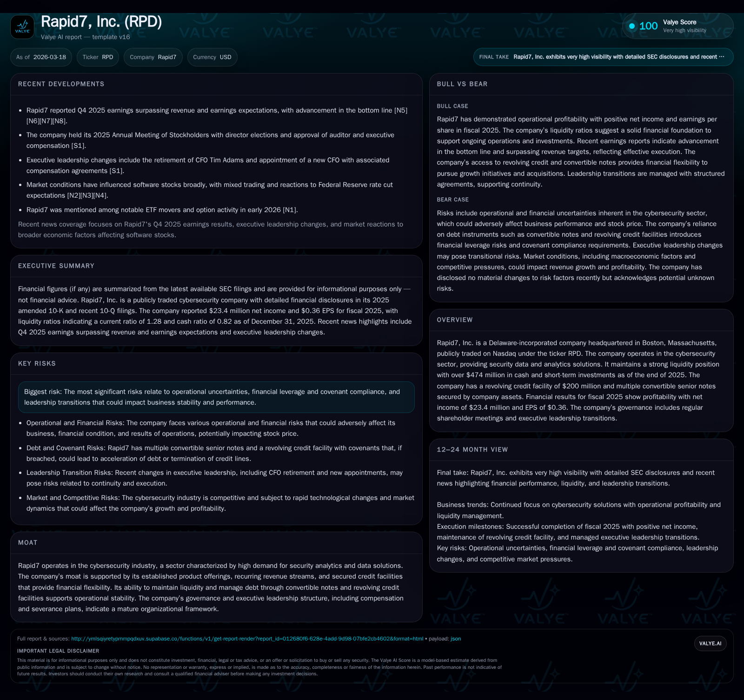Click the VALYE.AI button in footer
The height and width of the screenshot is (700, 744).
click(710, 643)
